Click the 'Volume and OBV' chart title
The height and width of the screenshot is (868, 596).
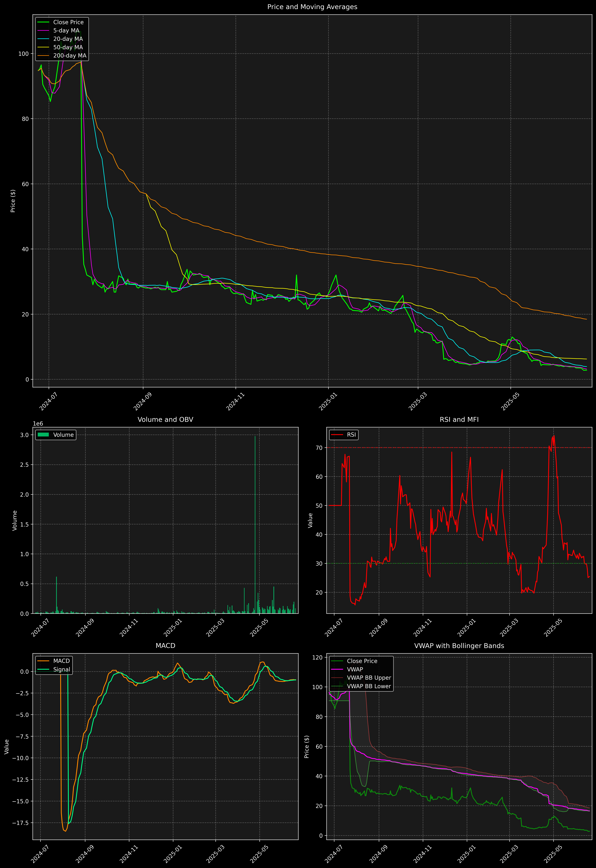[x=165, y=419]
